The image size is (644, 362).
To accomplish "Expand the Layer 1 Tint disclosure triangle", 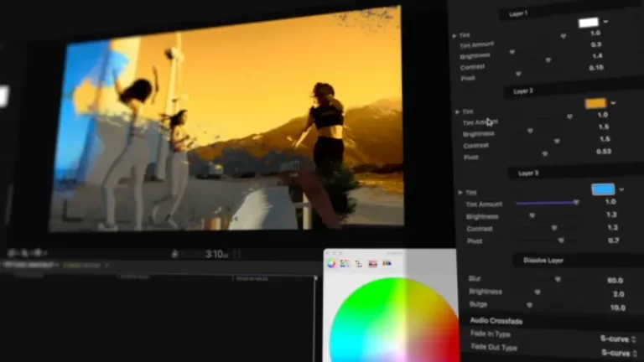I will pyautogui.click(x=454, y=36).
